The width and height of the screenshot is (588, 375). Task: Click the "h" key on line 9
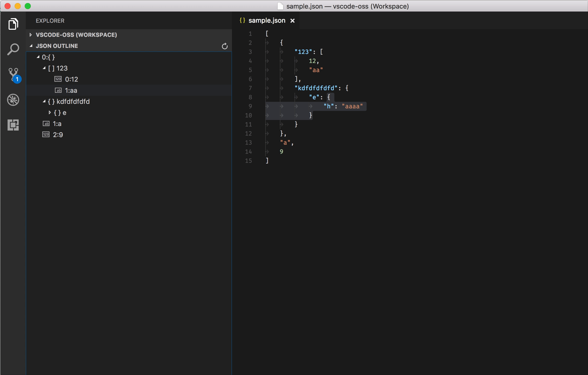(x=329, y=106)
